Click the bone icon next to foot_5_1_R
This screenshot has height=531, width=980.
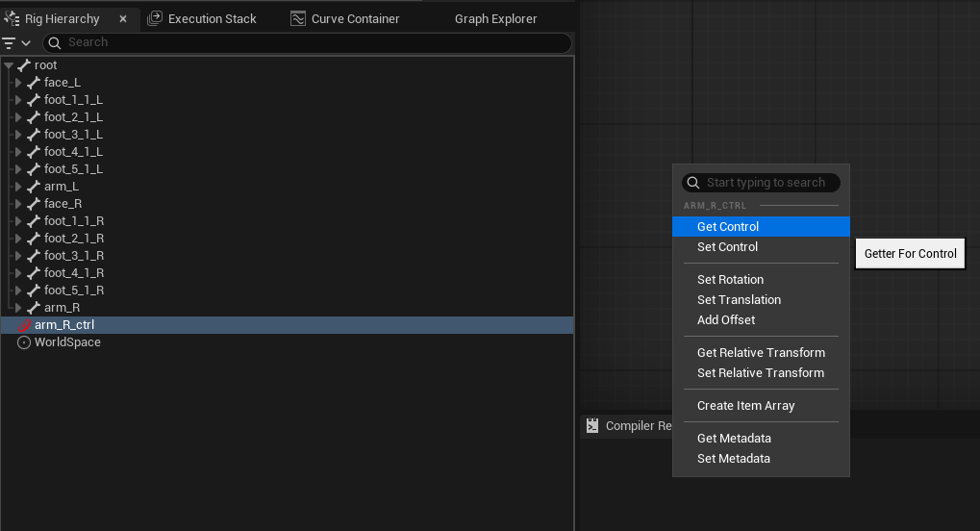pyautogui.click(x=34, y=291)
